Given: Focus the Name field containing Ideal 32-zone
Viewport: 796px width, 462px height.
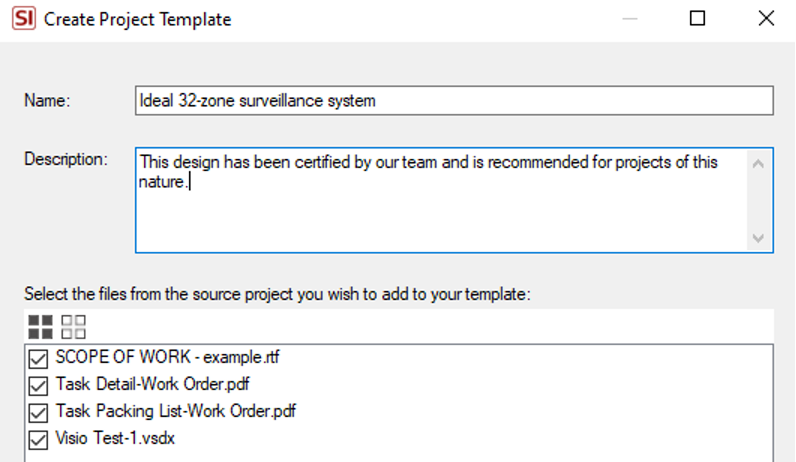Looking at the screenshot, I should point(454,101).
